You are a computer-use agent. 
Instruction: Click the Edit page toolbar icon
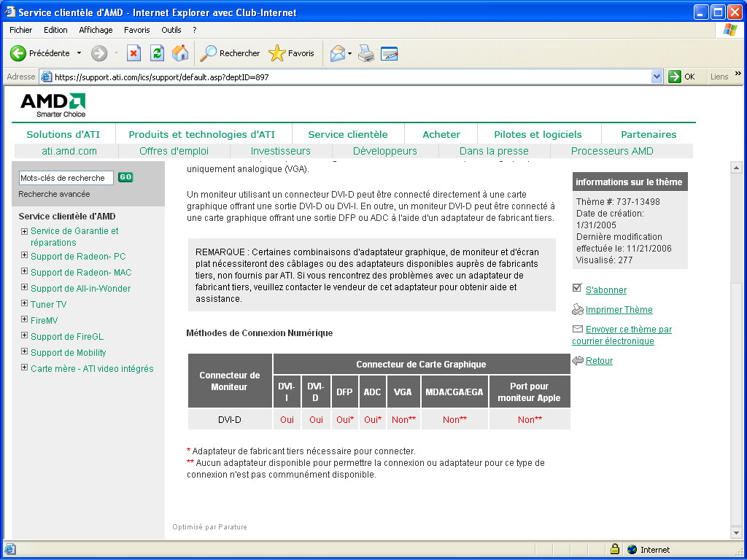(x=390, y=53)
